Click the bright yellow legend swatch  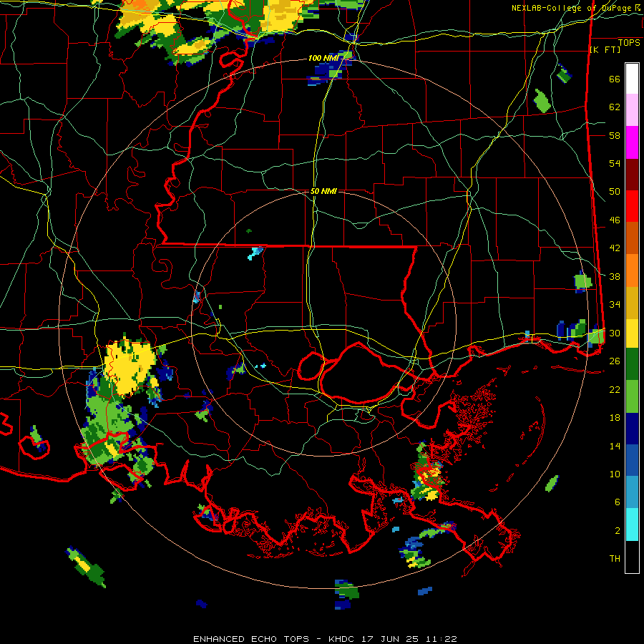pyautogui.click(x=632, y=333)
